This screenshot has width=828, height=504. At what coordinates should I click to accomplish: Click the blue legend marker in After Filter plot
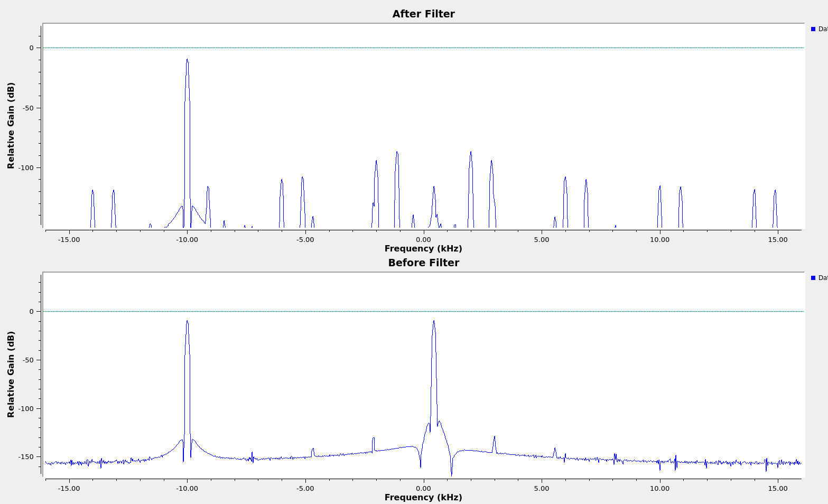813,29
